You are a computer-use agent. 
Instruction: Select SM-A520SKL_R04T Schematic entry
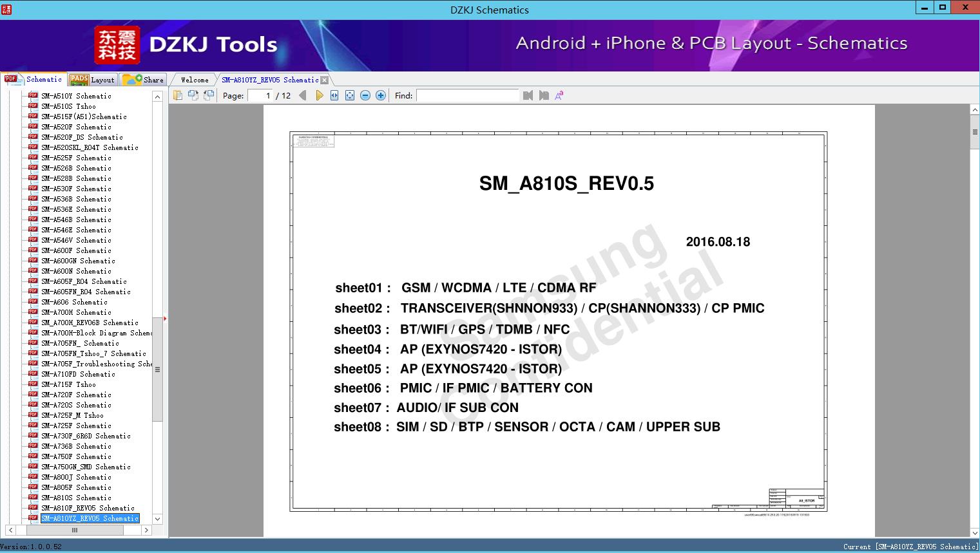90,147
